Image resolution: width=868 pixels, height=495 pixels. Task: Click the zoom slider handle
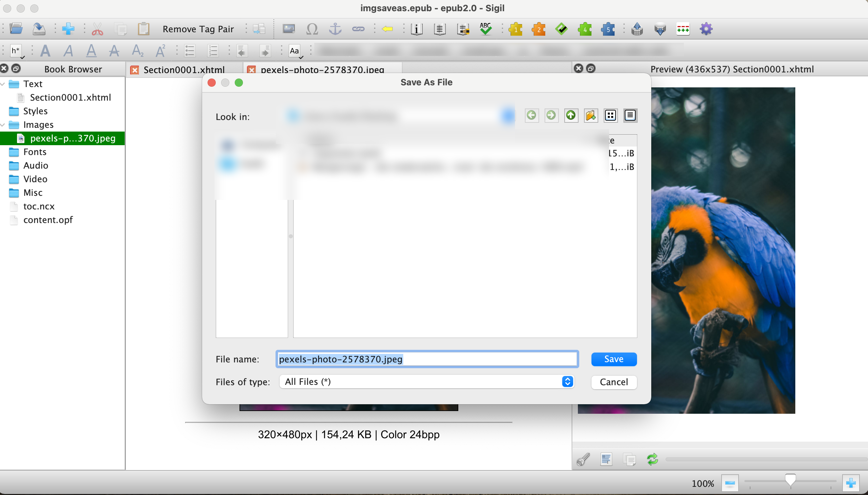click(790, 479)
